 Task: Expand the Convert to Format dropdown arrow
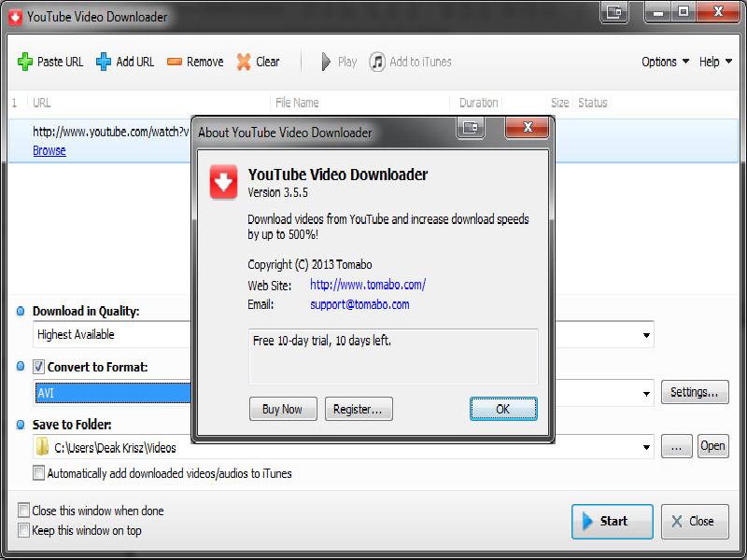pos(646,394)
